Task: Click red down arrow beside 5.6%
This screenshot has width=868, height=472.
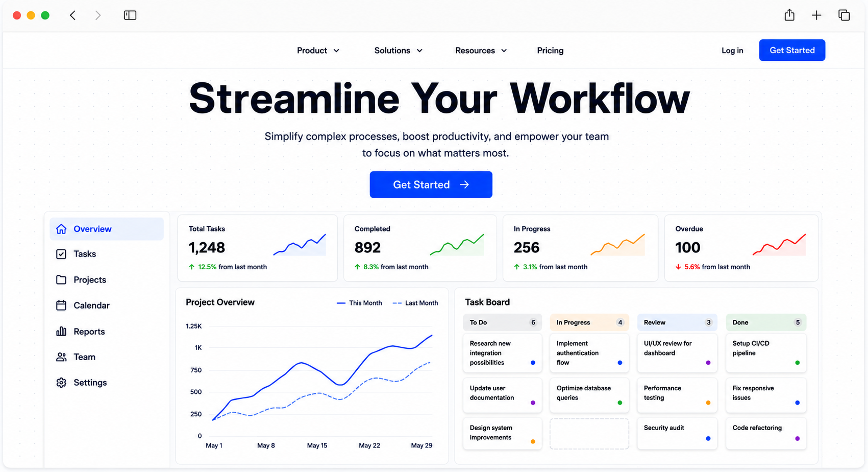Action: tap(678, 267)
